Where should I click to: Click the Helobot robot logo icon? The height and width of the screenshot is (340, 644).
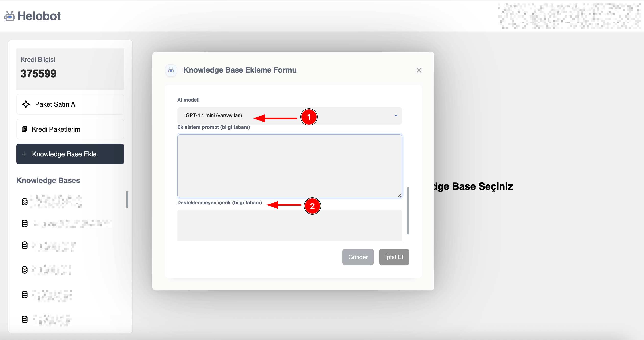(x=10, y=16)
